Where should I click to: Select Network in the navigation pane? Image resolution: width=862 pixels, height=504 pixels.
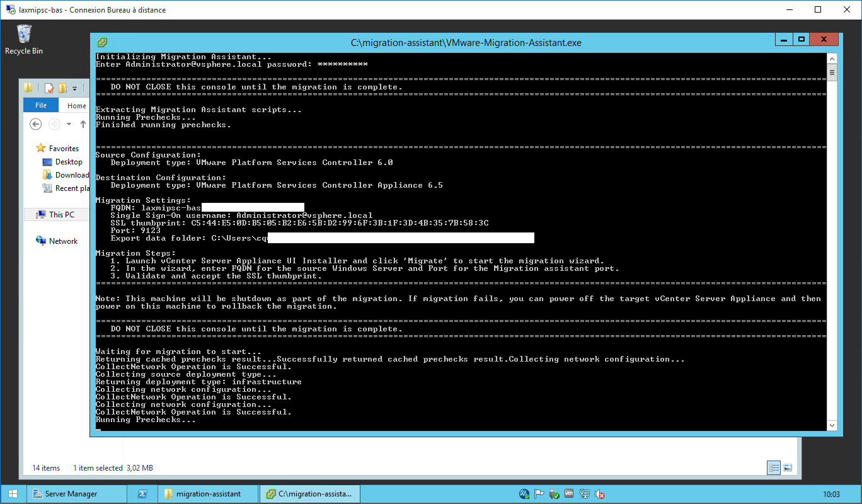coord(63,241)
